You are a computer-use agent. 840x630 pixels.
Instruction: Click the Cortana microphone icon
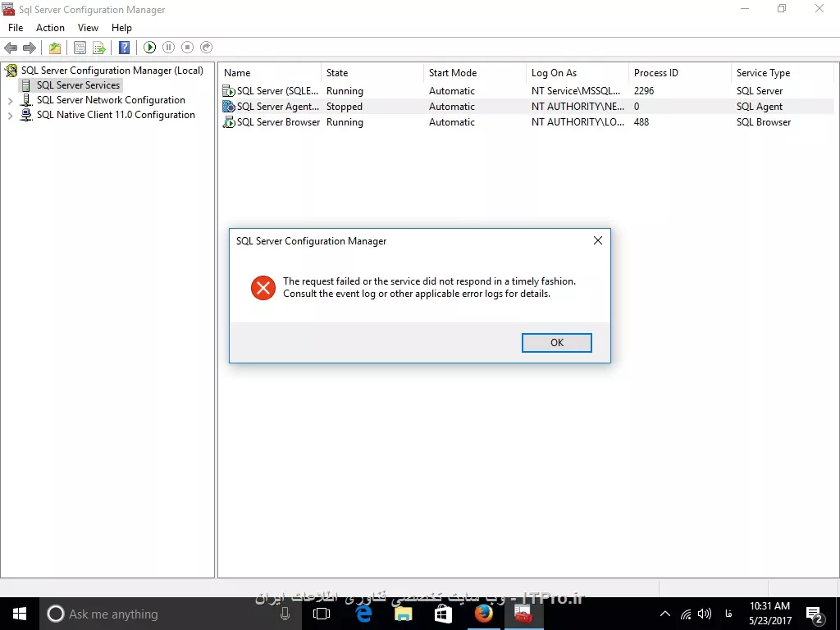[285, 614]
